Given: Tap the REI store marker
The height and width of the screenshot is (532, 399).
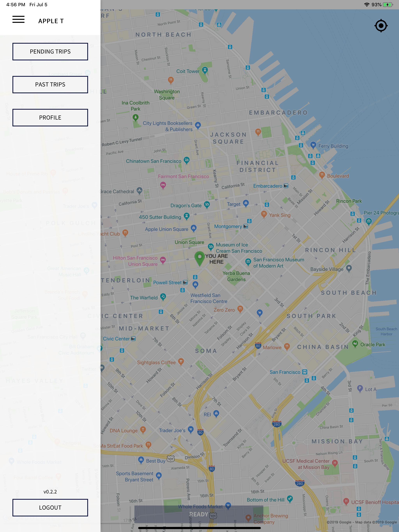Looking at the screenshot, I should point(216,414).
